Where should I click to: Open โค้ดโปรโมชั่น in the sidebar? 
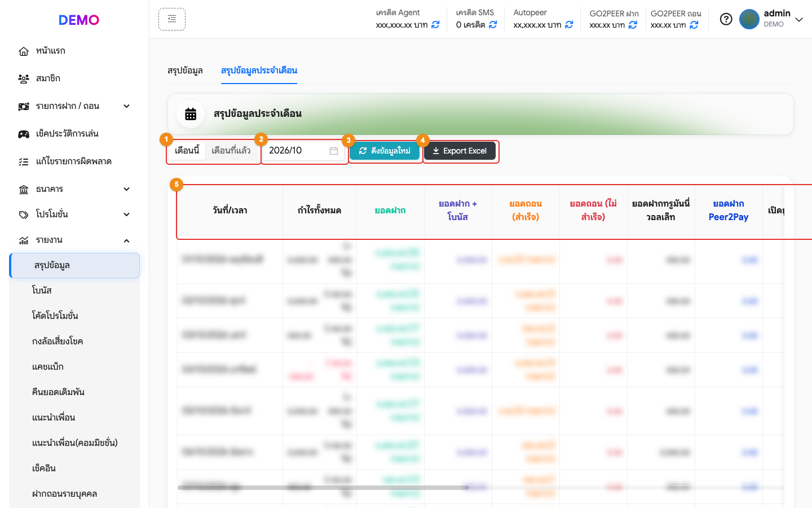(74, 316)
